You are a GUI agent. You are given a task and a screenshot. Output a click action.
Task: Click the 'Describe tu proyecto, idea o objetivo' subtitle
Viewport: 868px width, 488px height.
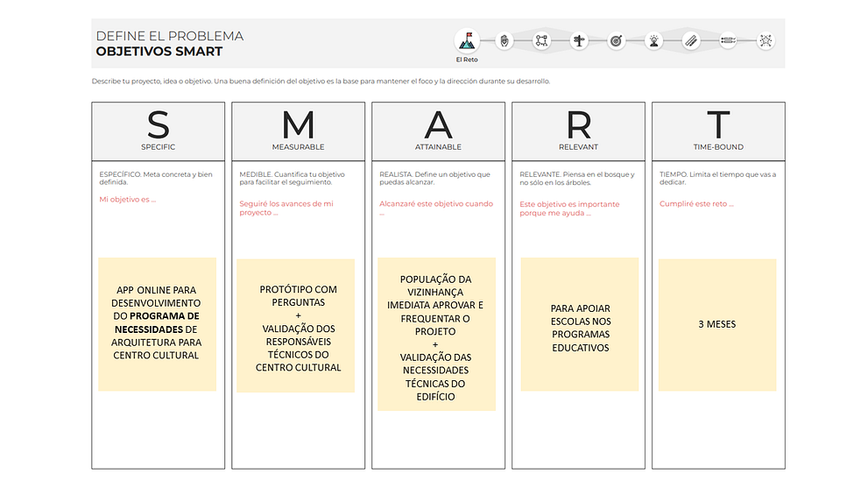tap(321, 81)
